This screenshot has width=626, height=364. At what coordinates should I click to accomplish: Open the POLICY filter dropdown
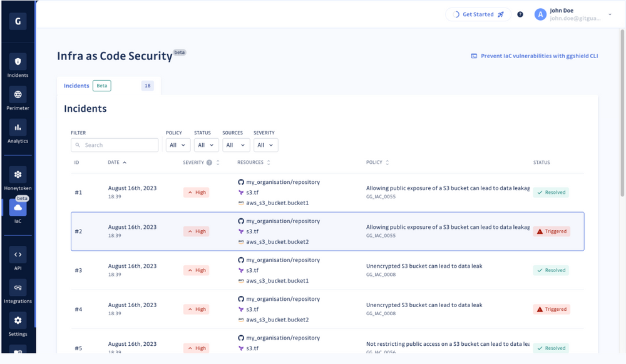[x=178, y=144]
